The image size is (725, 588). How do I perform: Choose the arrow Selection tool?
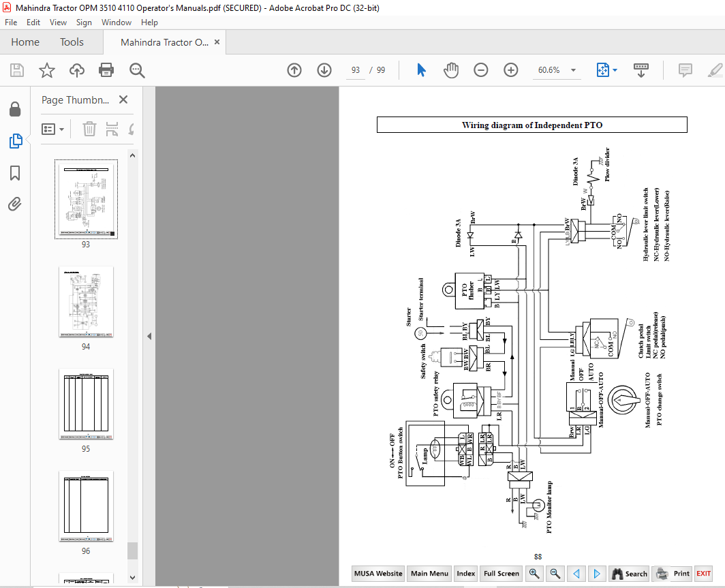(x=421, y=70)
